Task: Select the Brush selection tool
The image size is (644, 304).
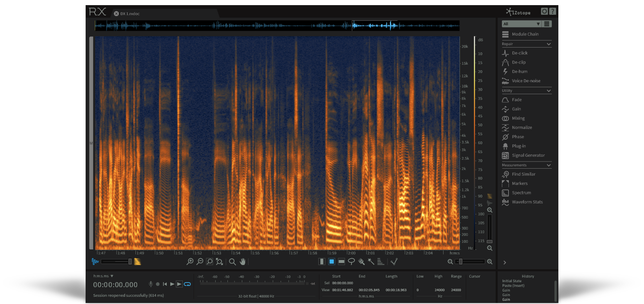Action: [361, 262]
